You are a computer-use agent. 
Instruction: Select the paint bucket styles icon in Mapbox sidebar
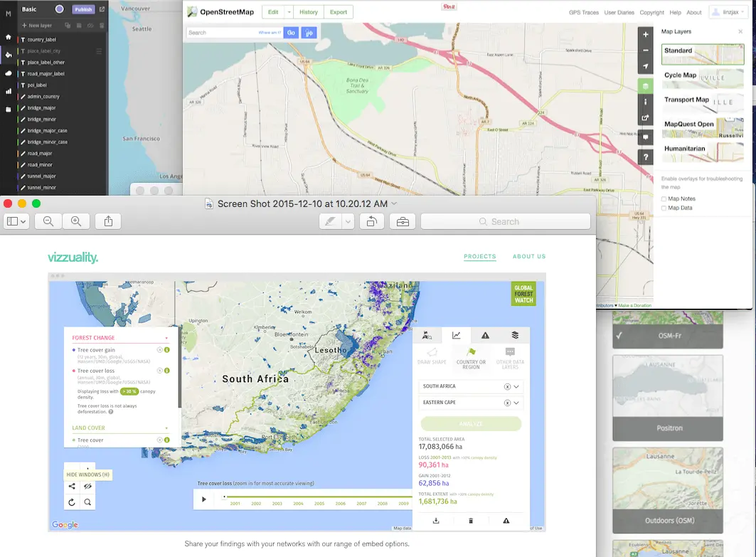tap(9, 55)
